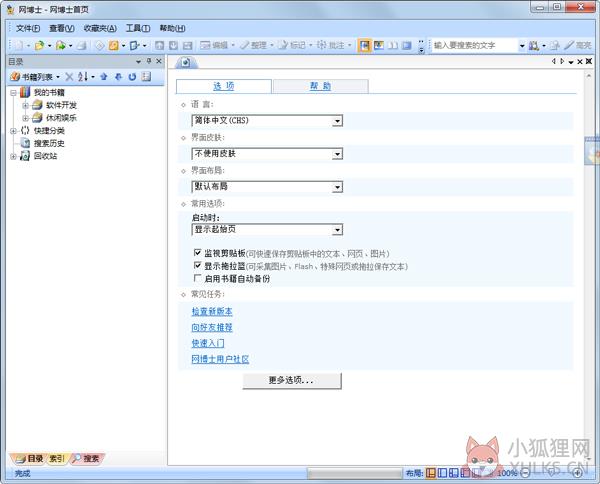Click the zoom in plus button
The image size is (600, 484).
click(577, 473)
